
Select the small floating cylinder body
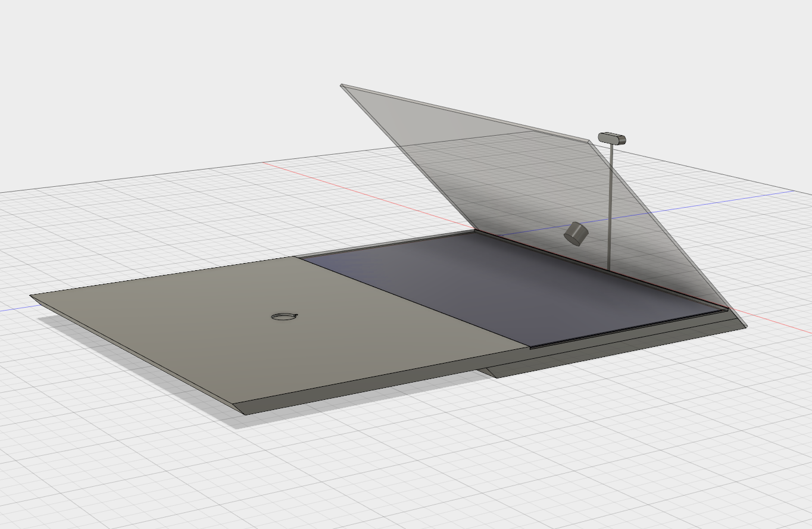pyautogui.click(x=576, y=233)
